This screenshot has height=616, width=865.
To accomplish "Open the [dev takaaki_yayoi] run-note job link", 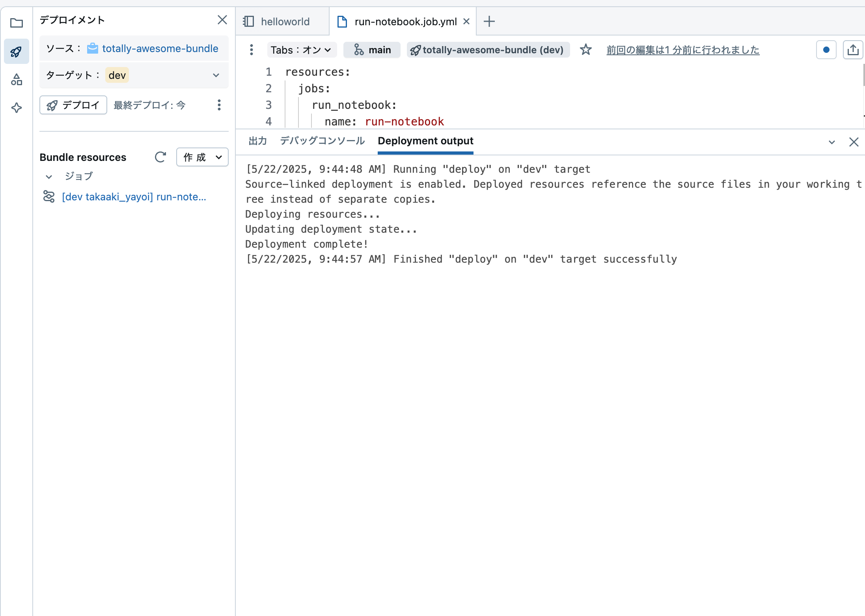I will tap(134, 196).
